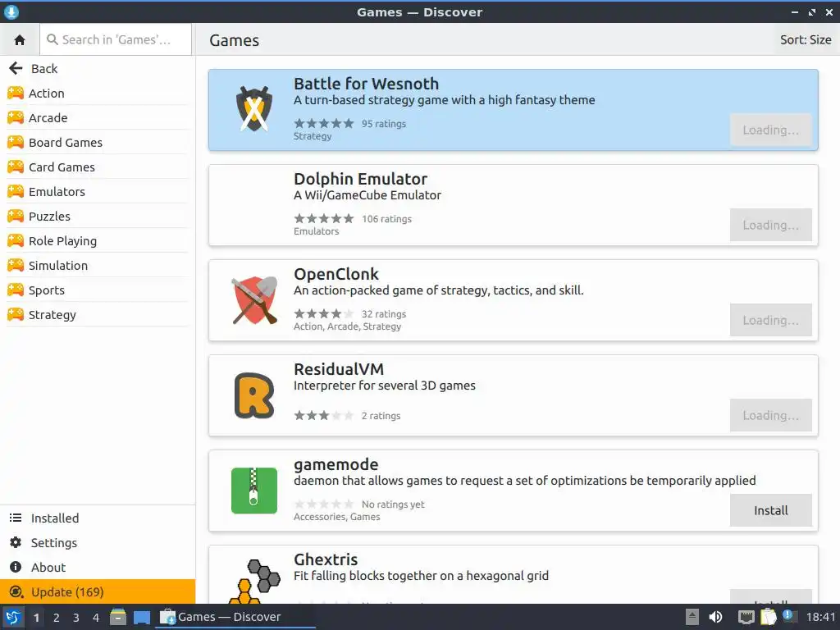Open the OpenClonk shield and shovel icon
840x630 pixels.
[254, 300]
